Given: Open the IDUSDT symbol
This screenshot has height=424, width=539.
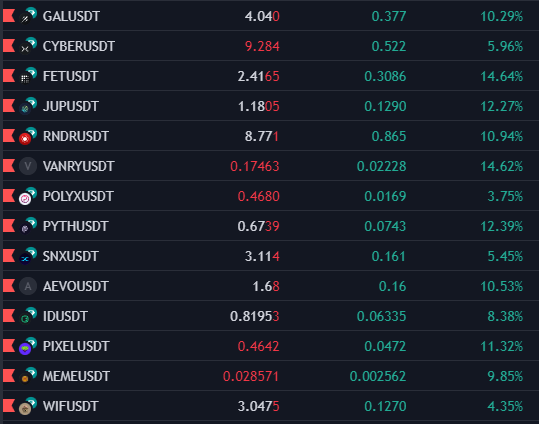Looking at the screenshot, I should (65, 316).
